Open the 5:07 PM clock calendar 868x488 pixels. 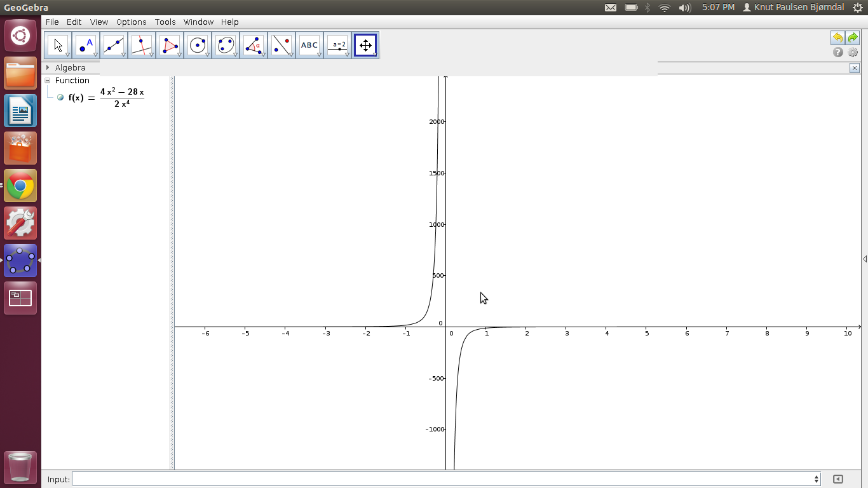[718, 8]
